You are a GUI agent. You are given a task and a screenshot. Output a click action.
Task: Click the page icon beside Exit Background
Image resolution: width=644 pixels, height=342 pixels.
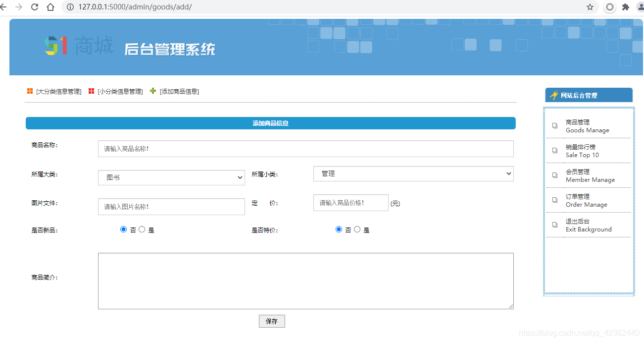click(555, 225)
